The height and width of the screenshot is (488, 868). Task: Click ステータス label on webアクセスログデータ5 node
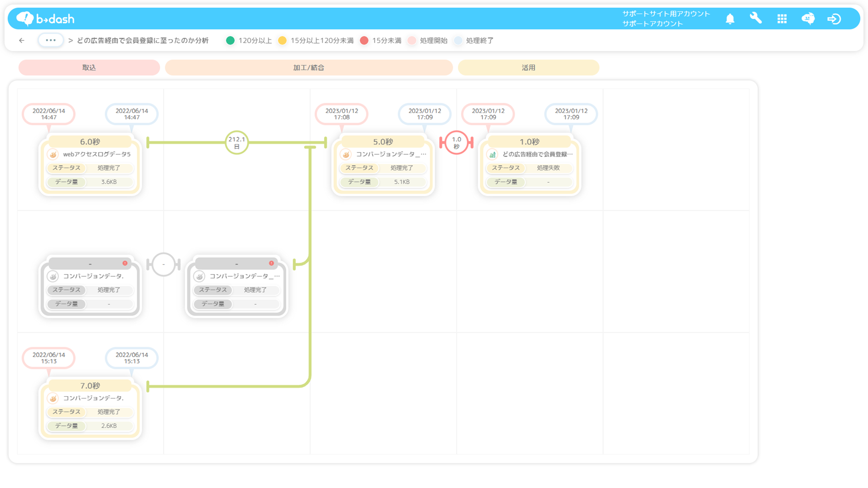(67, 168)
